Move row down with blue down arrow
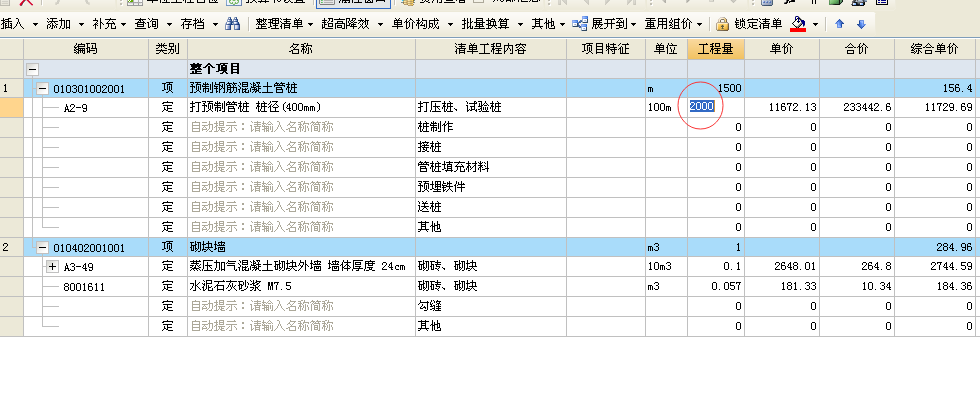The width and height of the screenshot is (980, 399). (861, 24)
